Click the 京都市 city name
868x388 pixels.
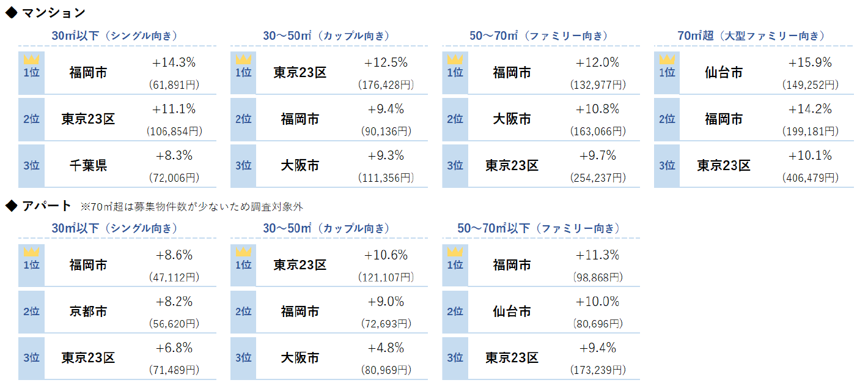[x=88, y=312]
